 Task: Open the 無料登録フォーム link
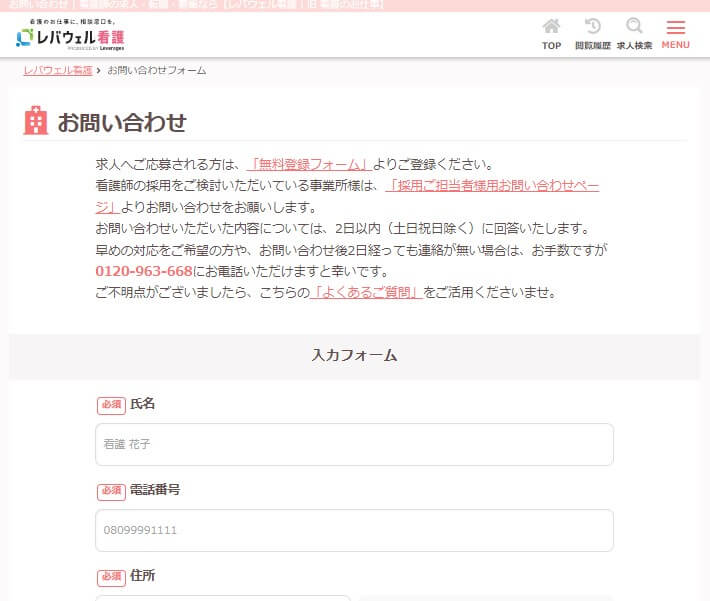click(310, 165)
